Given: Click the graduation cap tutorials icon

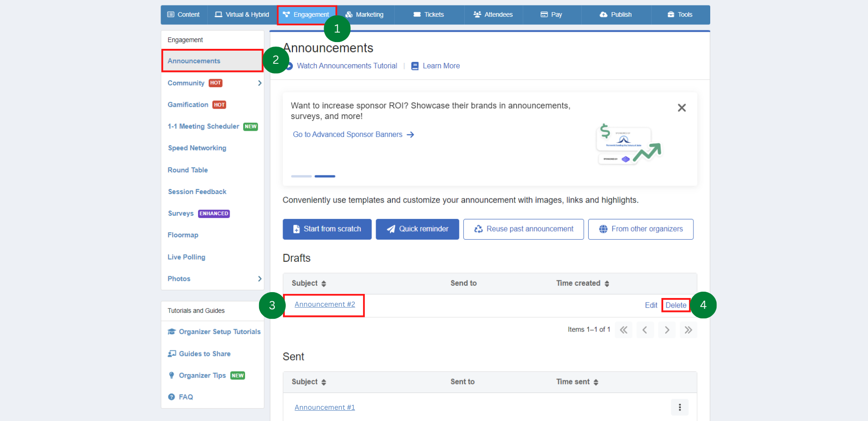Looking at the screenshot, I should tap(172, 332).
